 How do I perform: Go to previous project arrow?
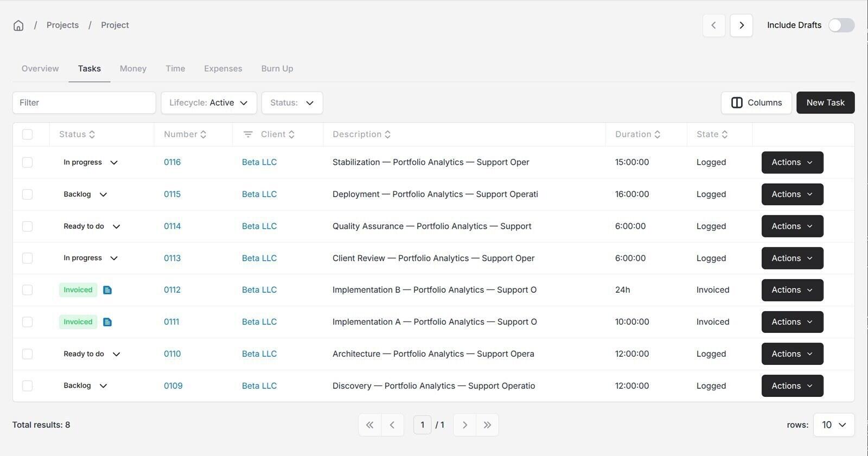[x=714, y=25]
